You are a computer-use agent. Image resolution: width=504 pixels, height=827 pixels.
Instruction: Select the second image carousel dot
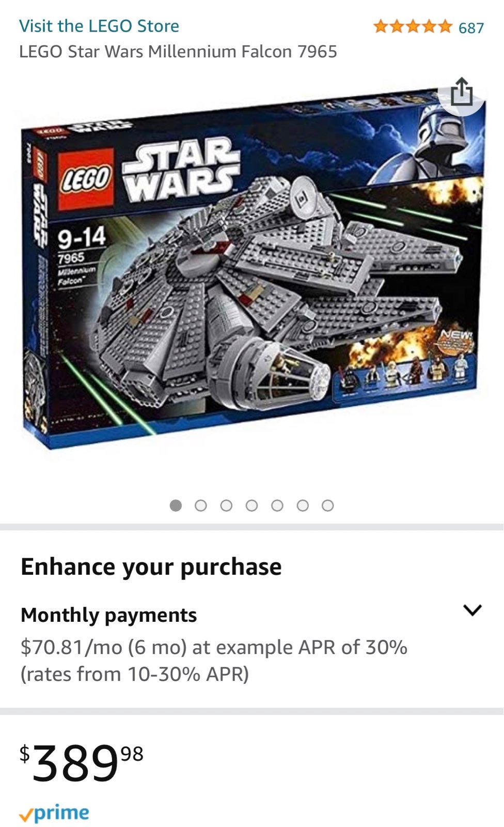point(201,505)
